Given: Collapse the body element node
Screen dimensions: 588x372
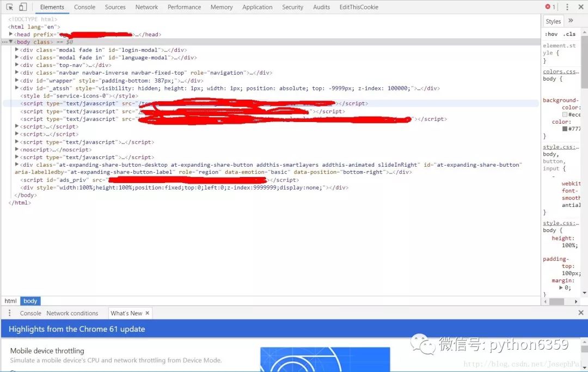Looking at the screenshot, I should tap(11, 41).
